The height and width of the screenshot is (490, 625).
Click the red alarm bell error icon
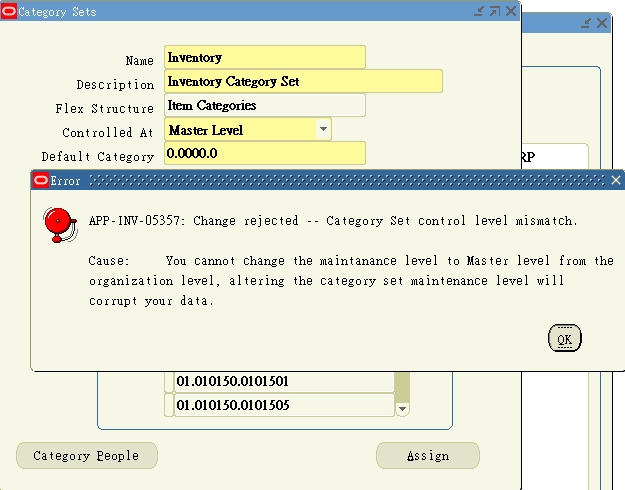(x=60, y=225)
